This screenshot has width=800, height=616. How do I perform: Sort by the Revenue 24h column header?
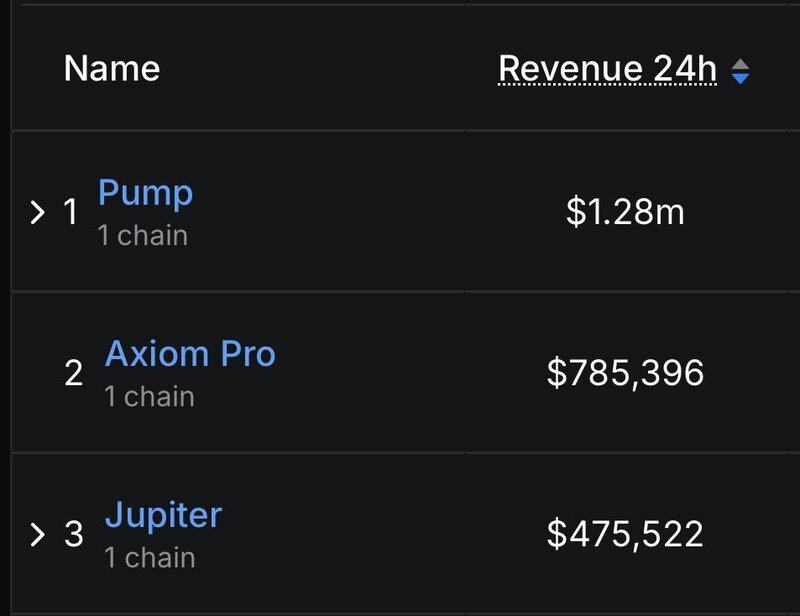click(607, 69)
